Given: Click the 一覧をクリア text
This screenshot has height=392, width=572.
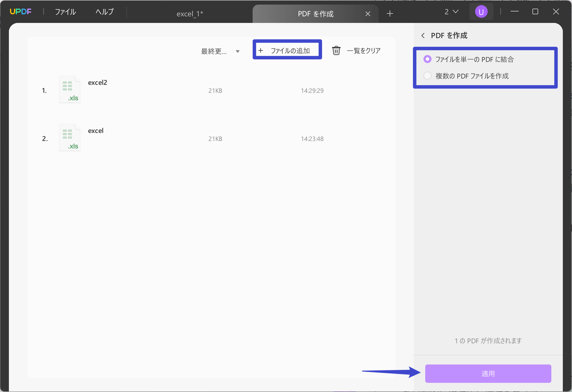Looking at the screenshot, I should (x=364, y=51).
